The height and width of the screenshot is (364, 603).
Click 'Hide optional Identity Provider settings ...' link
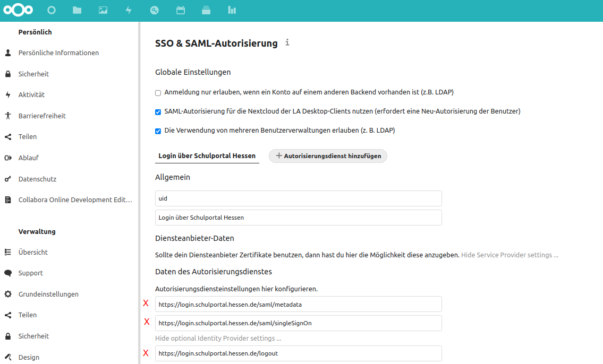(218, 339)
